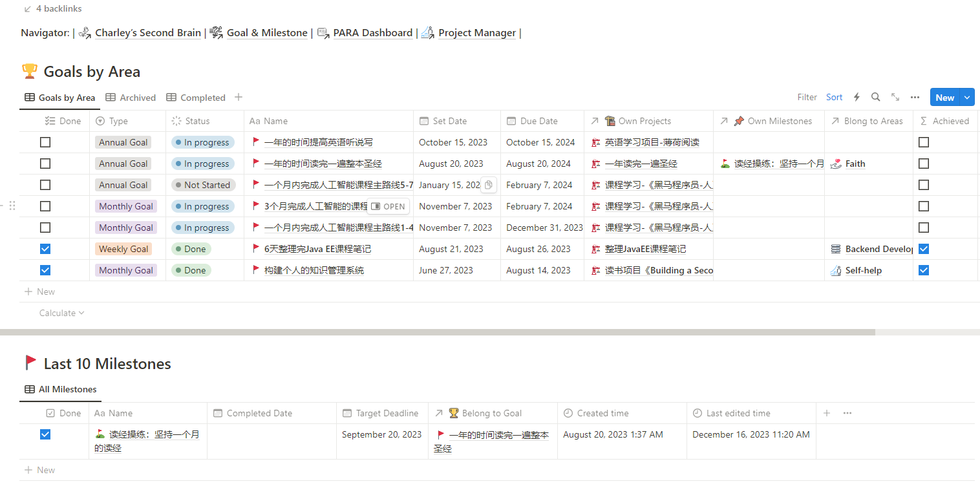Check Done box for the English listening goal
The width and height of the screenshot is (980, 488).
[x=45, y=142]
